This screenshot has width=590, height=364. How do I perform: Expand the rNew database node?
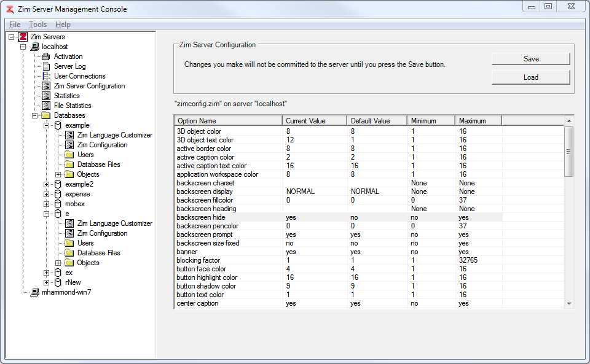pyautogui.click(x=47, y=282)
